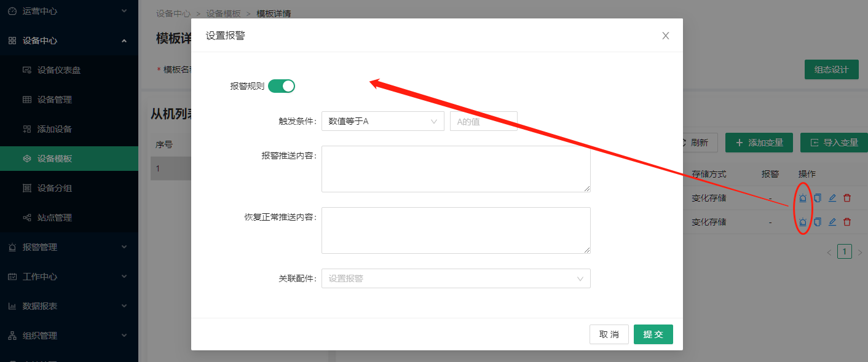Click the copy icon in first row
The image size is (868, 362).
click(818, 198)
